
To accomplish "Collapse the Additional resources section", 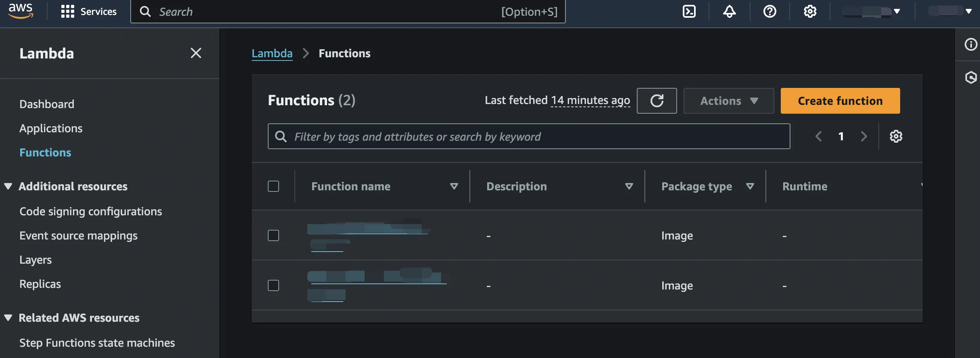I will point(8,186).
